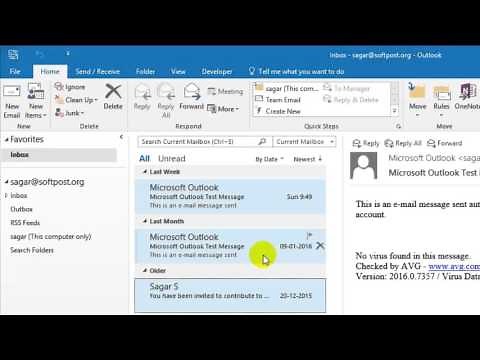This screenshot has height=360, width=480.
Task: Customize the Quick Access Toolbar
Action: 68,53
